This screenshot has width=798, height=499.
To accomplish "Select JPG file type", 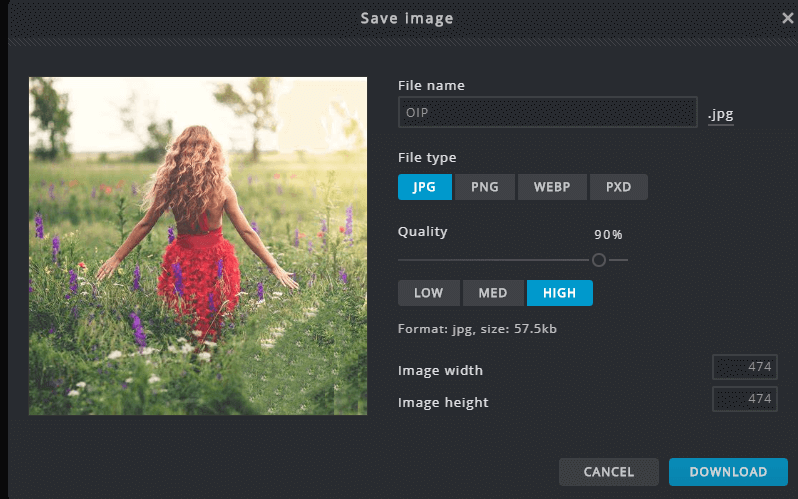I will click(x=424, y=187).
